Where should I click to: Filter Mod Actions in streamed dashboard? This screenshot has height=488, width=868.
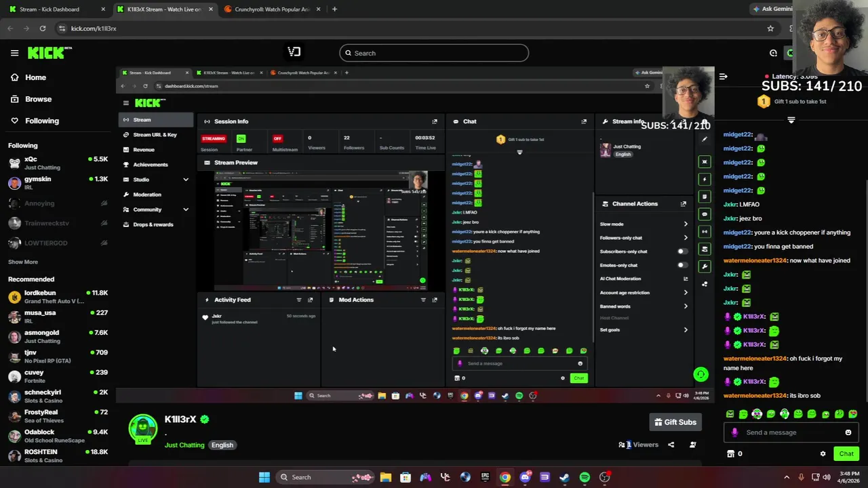[x=423, y=300]
